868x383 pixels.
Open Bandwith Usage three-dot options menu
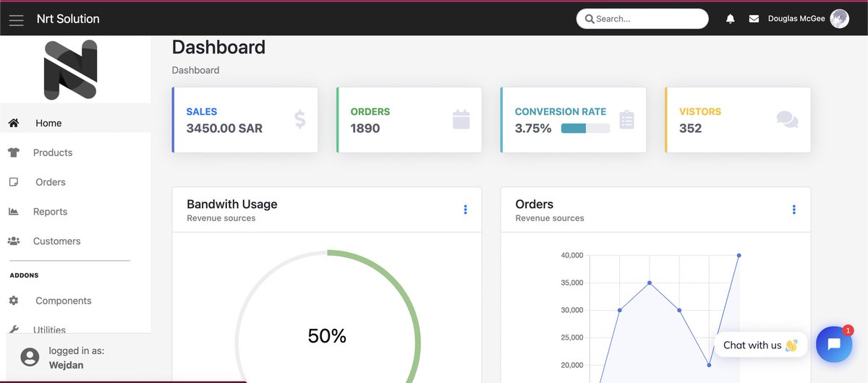coord(465,210)
